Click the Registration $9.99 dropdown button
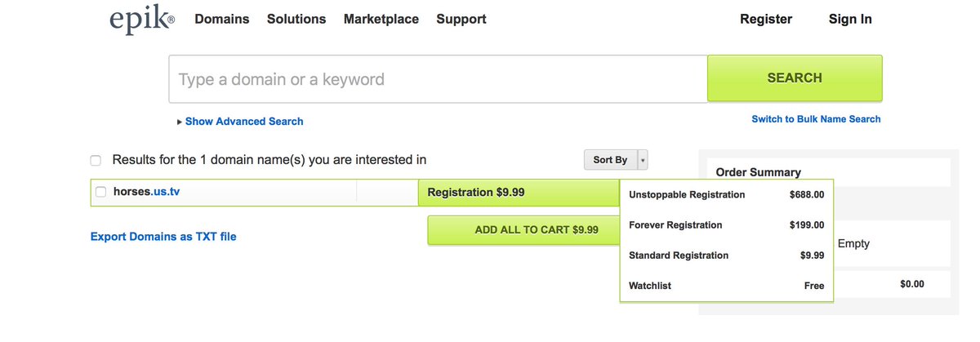 pos(518,193)
